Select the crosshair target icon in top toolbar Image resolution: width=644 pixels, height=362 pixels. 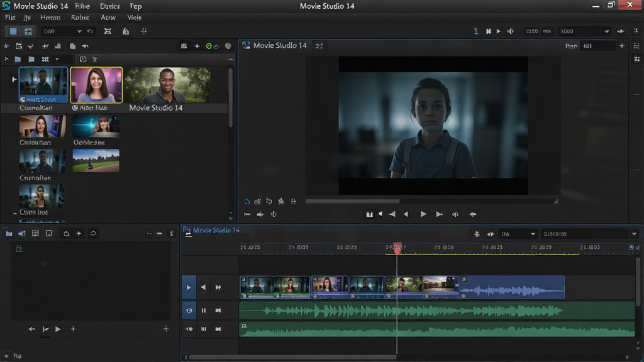tap(144, 31)
